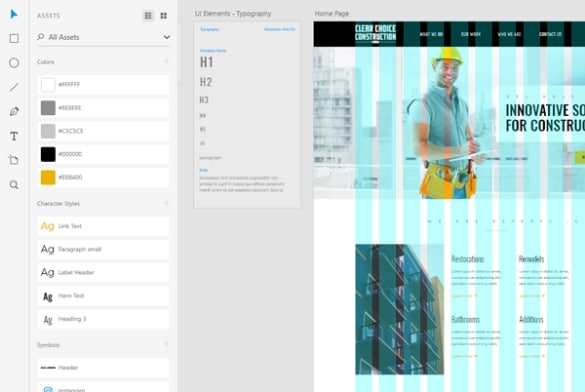Click OUR WORK in page navigation
Screen dimensions: 585x392
pyautogui.click(x=471, y=34)
